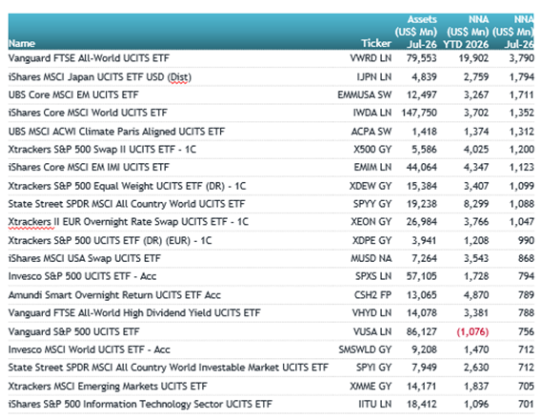
Task: Click iShares MSCI Japan UCITS ETF USD (Dist)
Action: click(x=100, y=77)
